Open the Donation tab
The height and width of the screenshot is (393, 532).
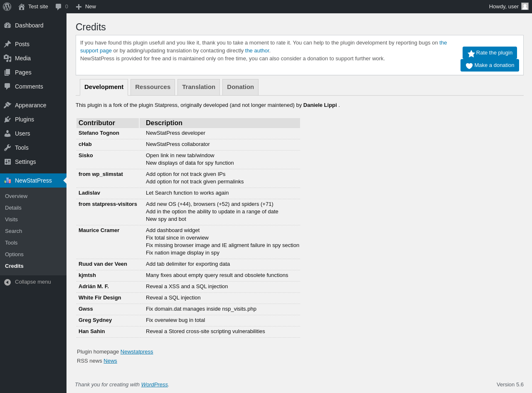[240, 87]
